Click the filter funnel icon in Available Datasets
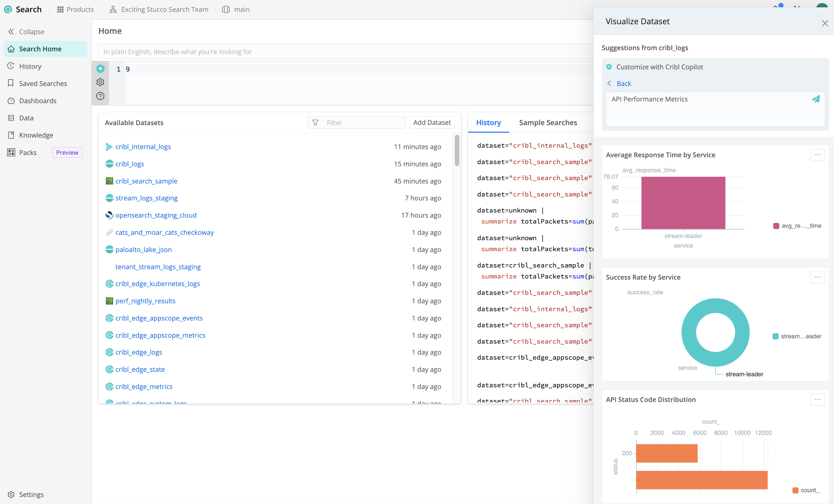 (x=315, y=122)
